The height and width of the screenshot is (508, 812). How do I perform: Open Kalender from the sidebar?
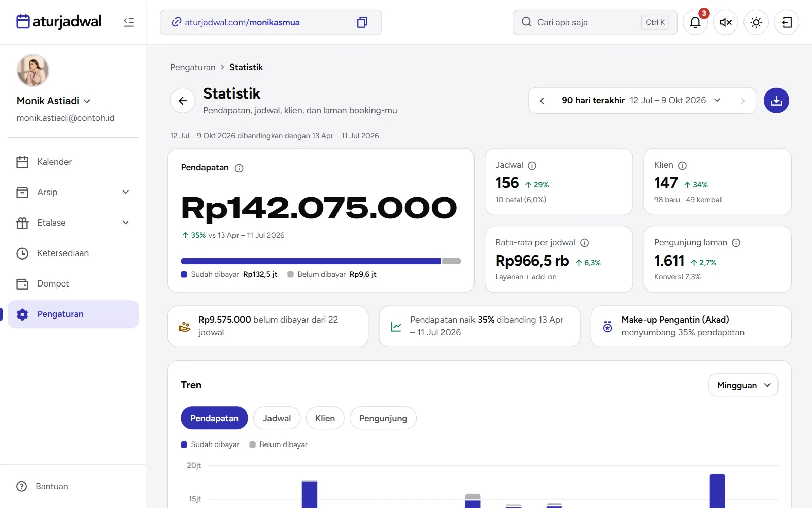pos(73,162)
